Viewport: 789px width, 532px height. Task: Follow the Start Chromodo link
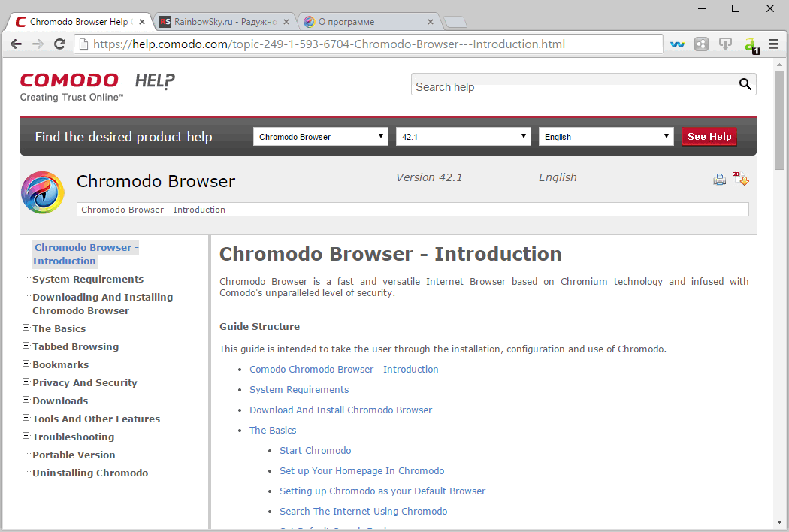coord(316,450)
